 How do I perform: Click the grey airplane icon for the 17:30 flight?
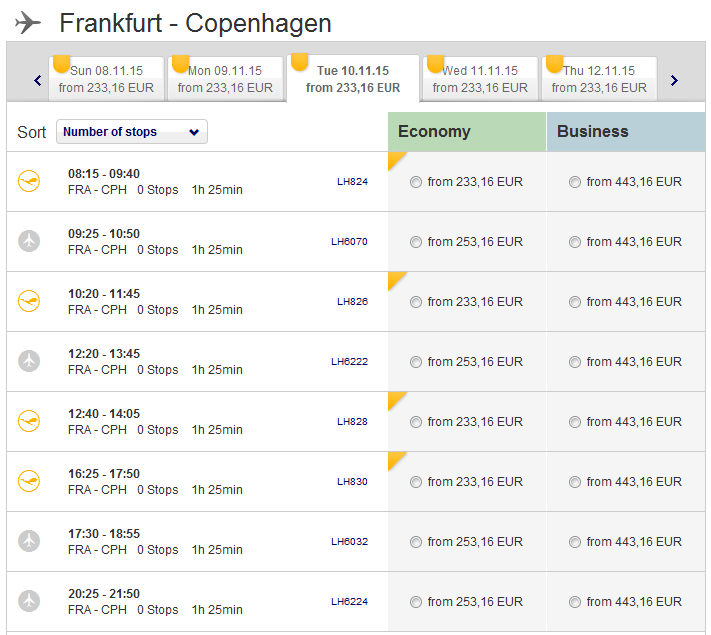tap(29, 541)
